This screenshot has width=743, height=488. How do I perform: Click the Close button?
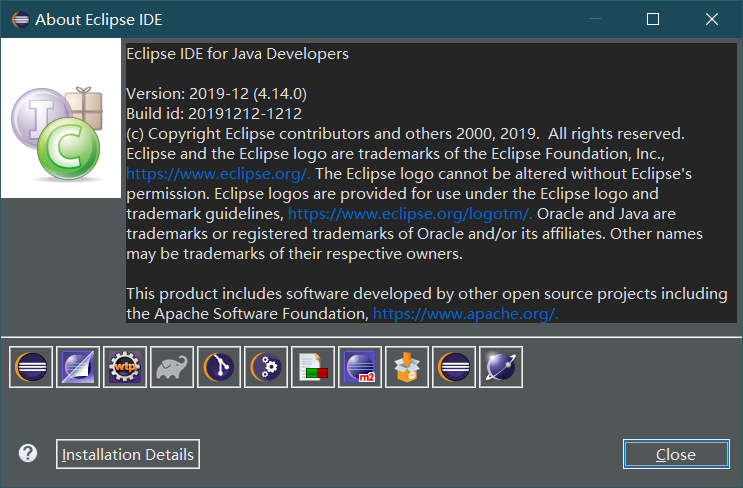click(x=676, y=454)
